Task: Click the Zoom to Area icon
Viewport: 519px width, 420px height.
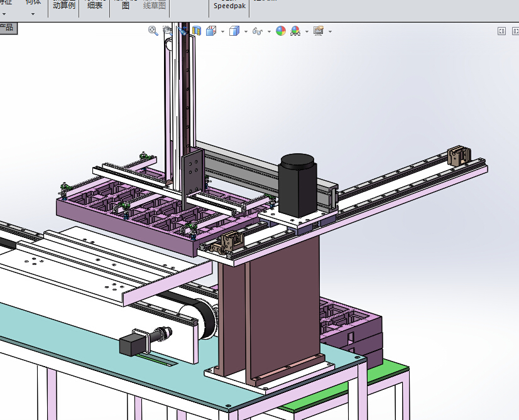Action: point(167,30)
